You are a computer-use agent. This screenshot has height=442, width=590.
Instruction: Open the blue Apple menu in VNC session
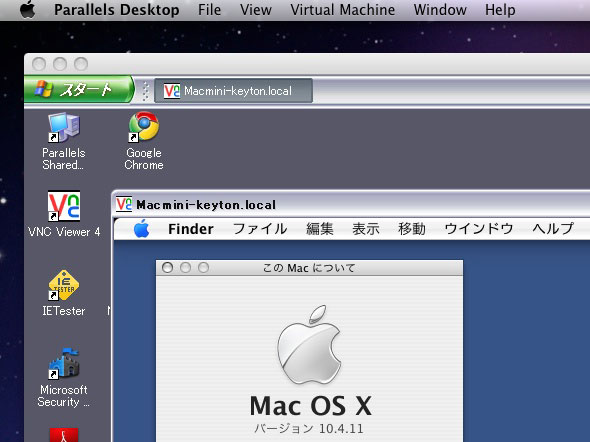click(x=141, y=228)
